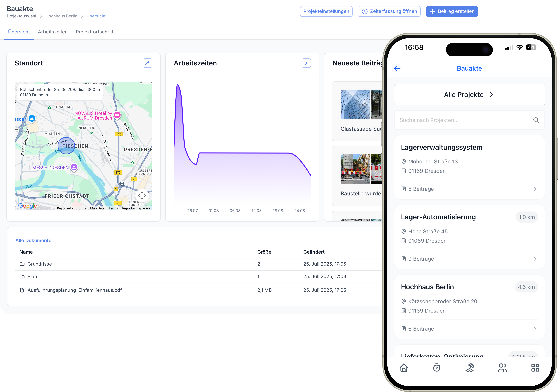Tap the stopwatch icon in bottom navigation

(436, 368)
